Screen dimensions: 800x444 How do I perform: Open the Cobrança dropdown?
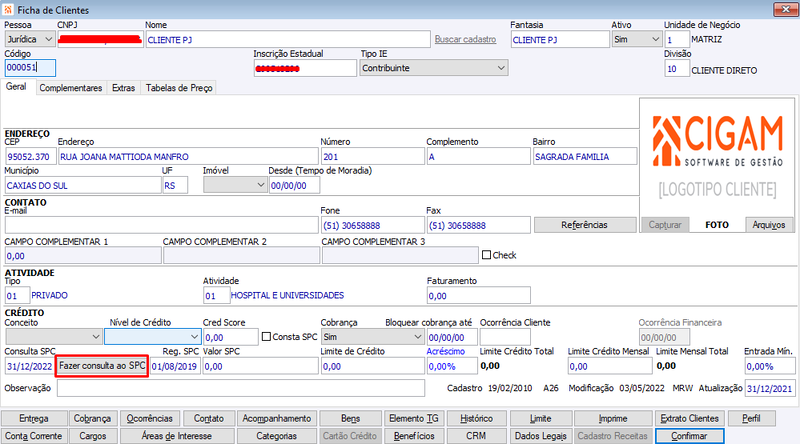pos(372,337)
